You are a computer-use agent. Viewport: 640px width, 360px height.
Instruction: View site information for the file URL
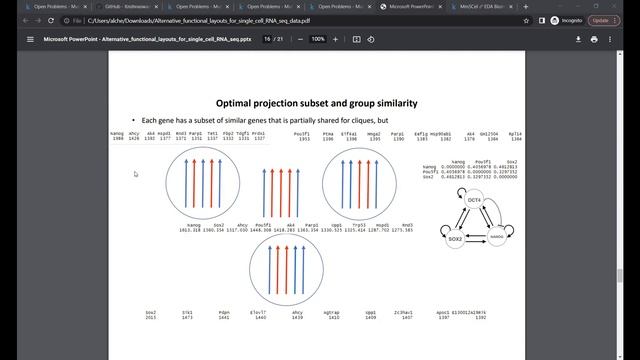pyautogui.click(x=67, y=20)
